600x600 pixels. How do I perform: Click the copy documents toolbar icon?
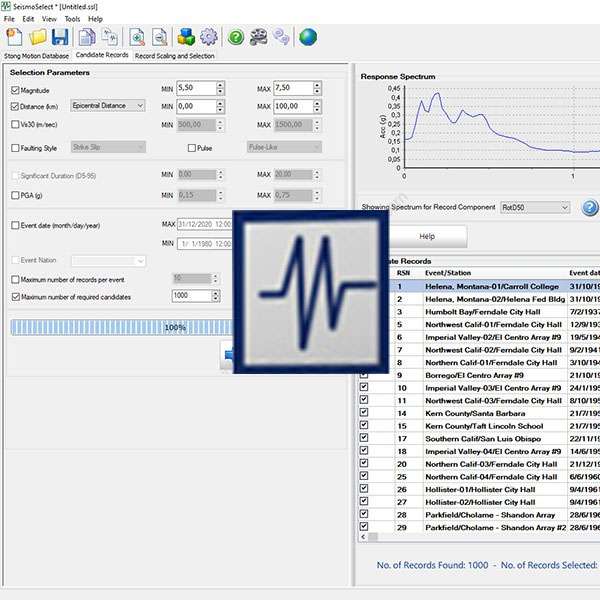point(87,38)
